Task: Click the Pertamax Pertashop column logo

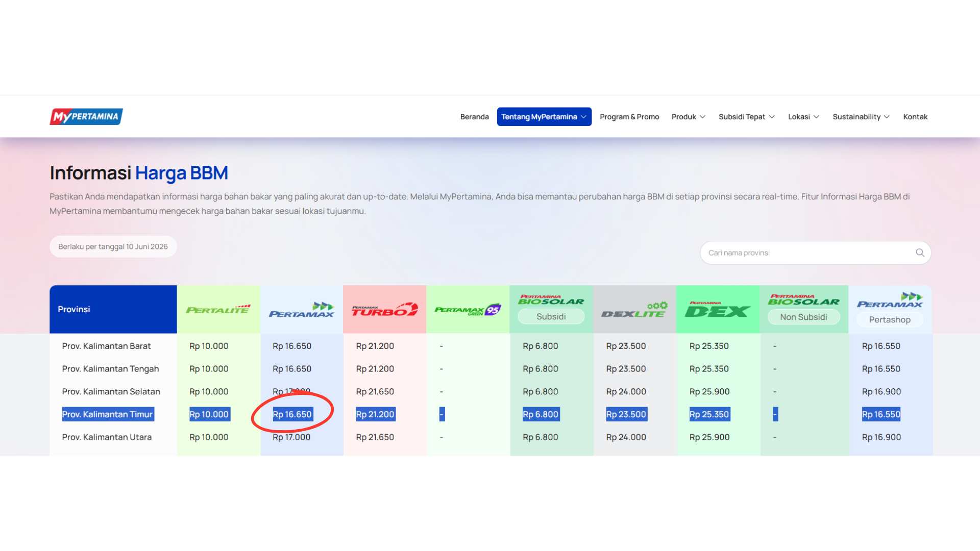Action: point(890,300)
